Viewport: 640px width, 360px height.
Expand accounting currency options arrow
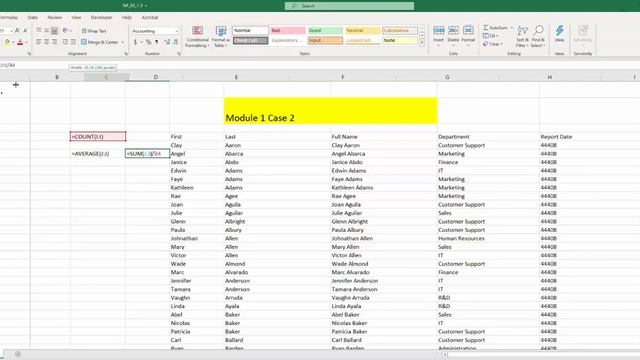pos(142,42)
